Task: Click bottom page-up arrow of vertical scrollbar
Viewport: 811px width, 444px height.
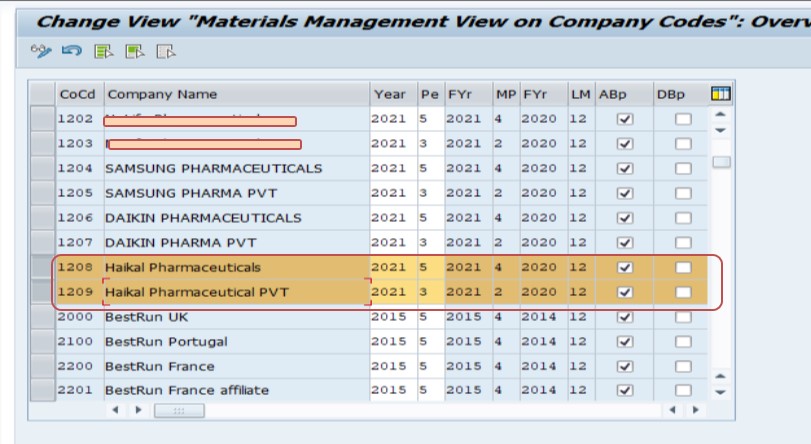Action: pyautogui.click(x=720, y=376)
